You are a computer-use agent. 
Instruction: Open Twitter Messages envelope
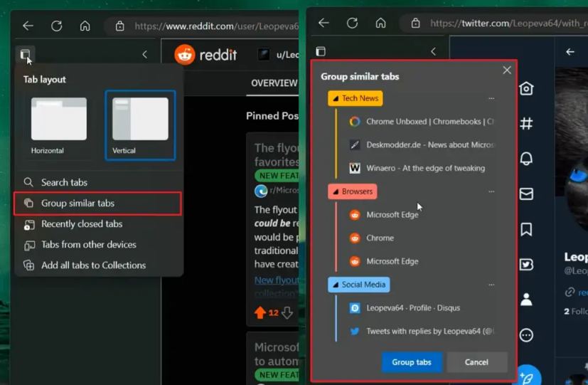pos(527,194)
